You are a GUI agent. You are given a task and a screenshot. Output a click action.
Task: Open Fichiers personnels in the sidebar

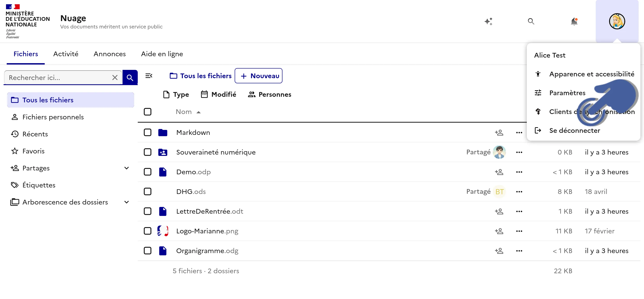[x=71, y=117]
